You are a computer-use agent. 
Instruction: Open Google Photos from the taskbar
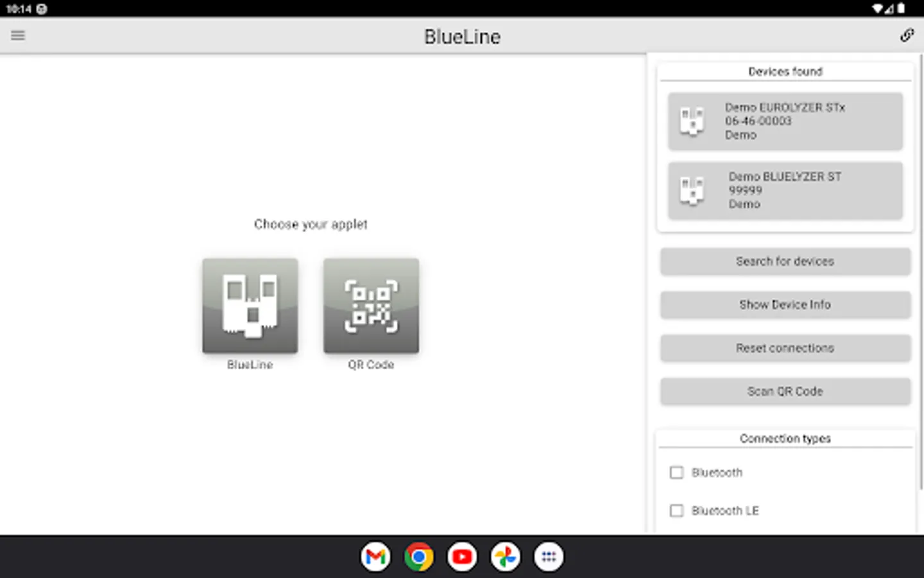(506, 557)
